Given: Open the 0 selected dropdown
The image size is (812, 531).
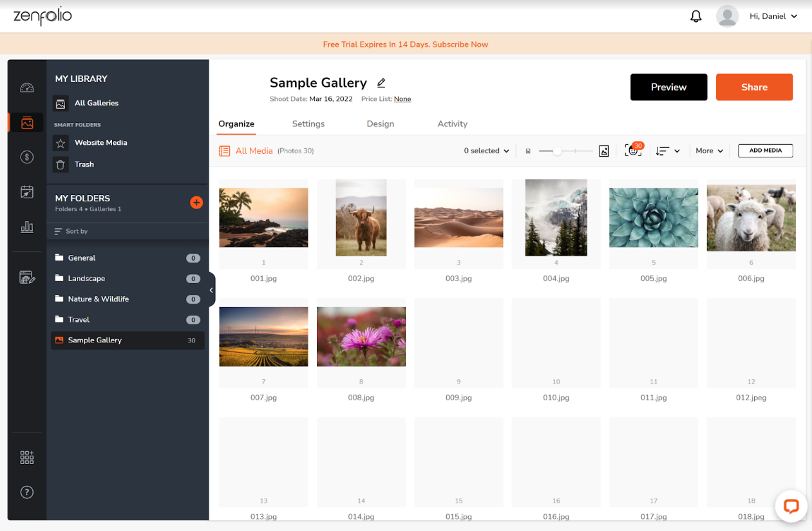Looking at the screenshot, I should click(486, 151).
